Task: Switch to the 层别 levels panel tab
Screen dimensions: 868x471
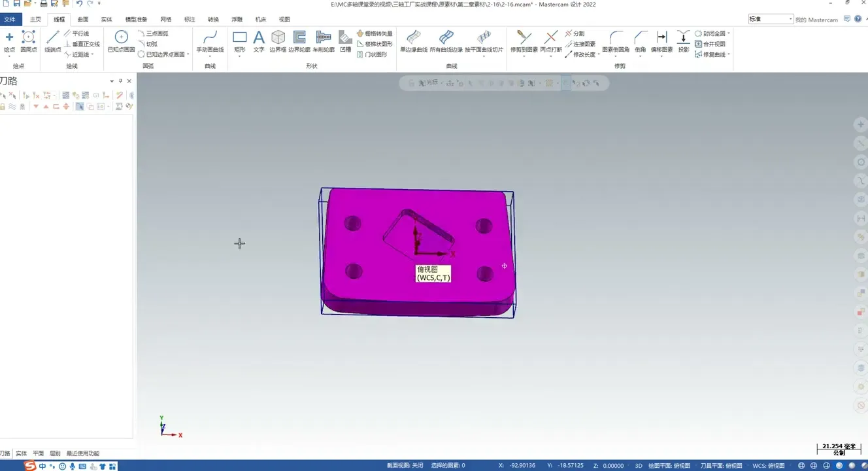Action: click(x=55, y=453)
